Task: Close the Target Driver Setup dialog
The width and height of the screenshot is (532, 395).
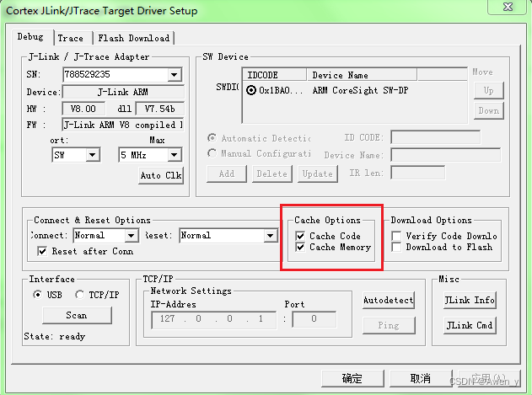Action: tap(508, 7)
